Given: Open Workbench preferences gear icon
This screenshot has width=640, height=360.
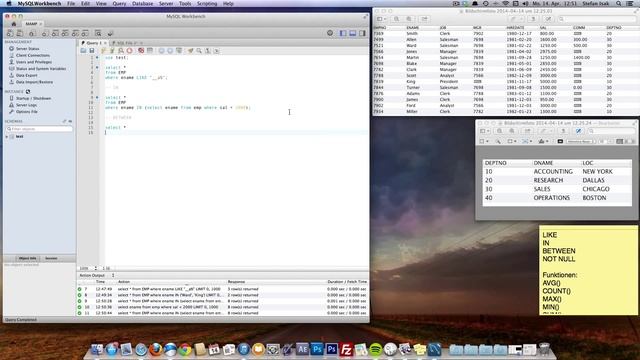Looking at the screenshot, I should pos(330,33).
